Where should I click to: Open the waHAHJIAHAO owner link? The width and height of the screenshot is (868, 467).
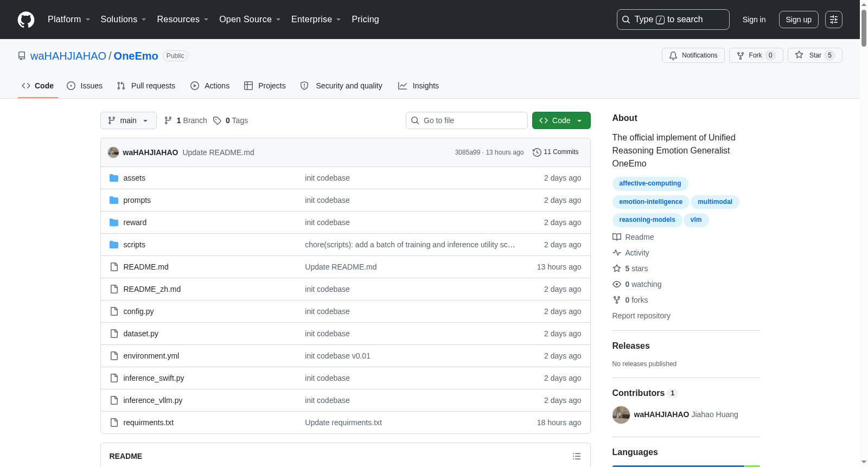pyautogui.click(x=68, y=56)
